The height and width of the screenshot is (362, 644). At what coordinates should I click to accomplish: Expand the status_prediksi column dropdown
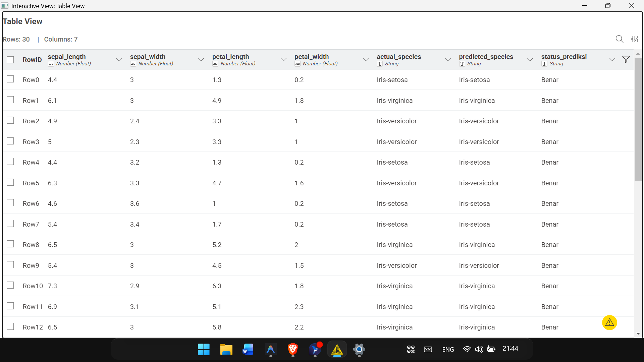click(612, 60)
